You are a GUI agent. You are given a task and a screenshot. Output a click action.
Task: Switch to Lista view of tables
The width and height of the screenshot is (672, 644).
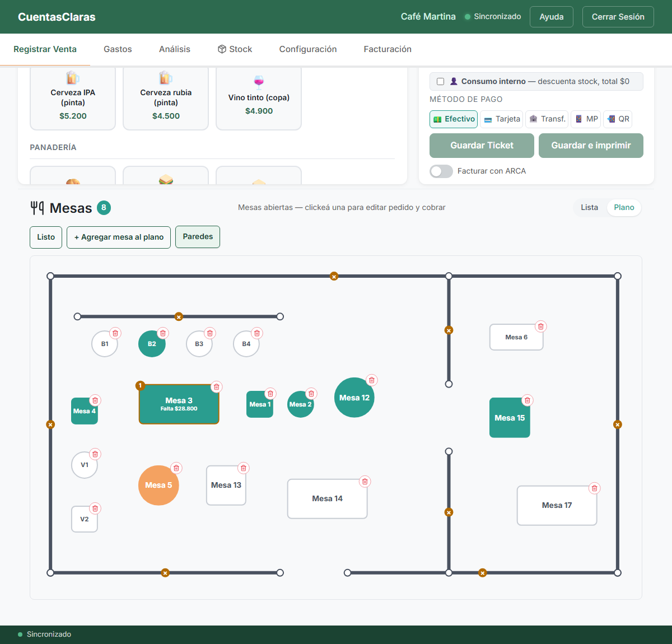tap(589, 207)
